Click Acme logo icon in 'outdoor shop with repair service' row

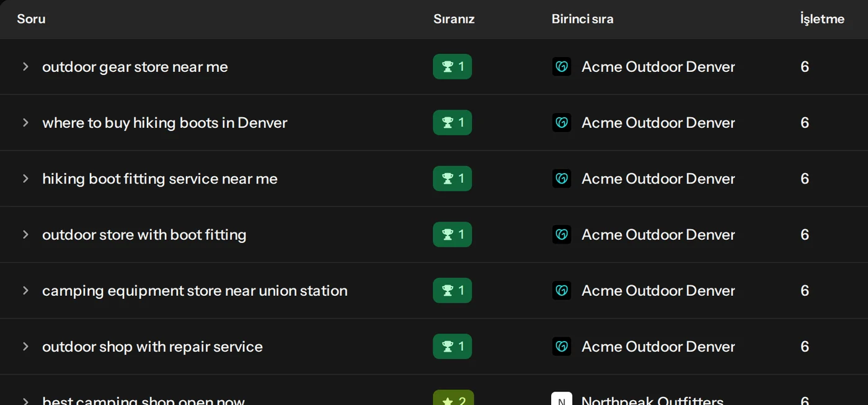click(x=562, y=346)
